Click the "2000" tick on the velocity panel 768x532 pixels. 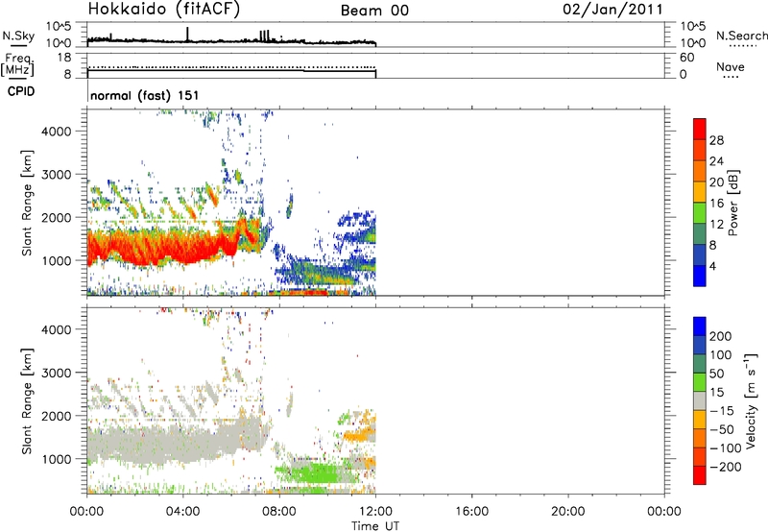[57, 416]
